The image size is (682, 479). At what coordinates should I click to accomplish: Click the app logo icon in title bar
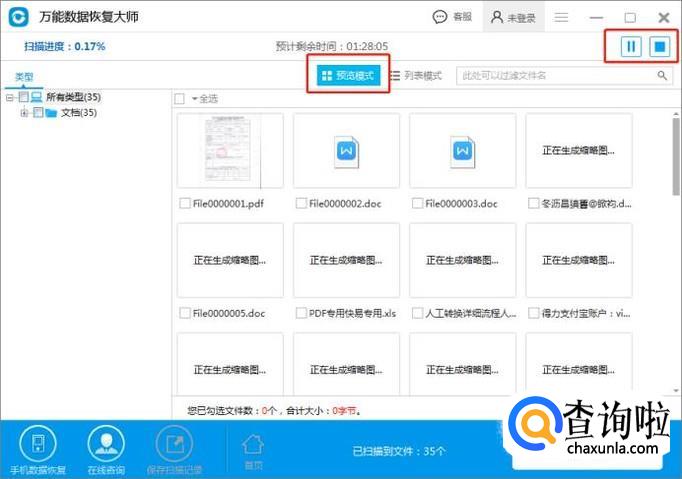19,17
